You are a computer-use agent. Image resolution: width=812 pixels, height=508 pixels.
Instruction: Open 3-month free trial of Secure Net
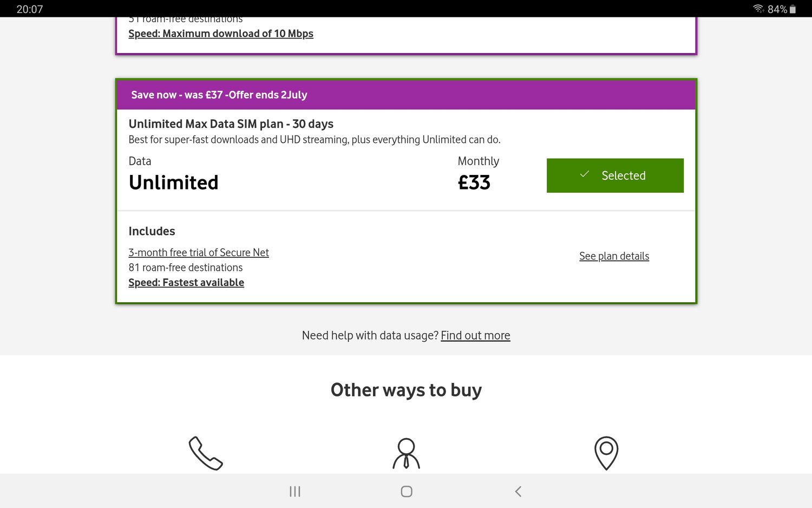coord(199,252)
